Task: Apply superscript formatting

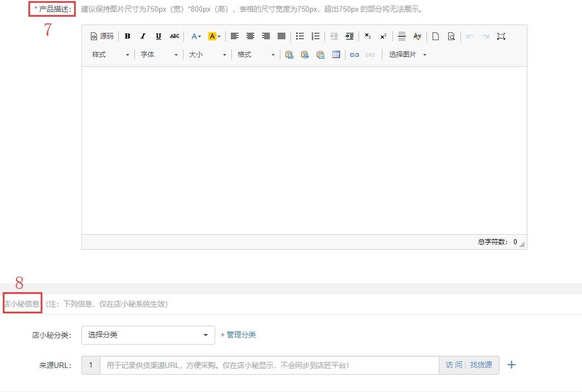Action: (384, 36)
